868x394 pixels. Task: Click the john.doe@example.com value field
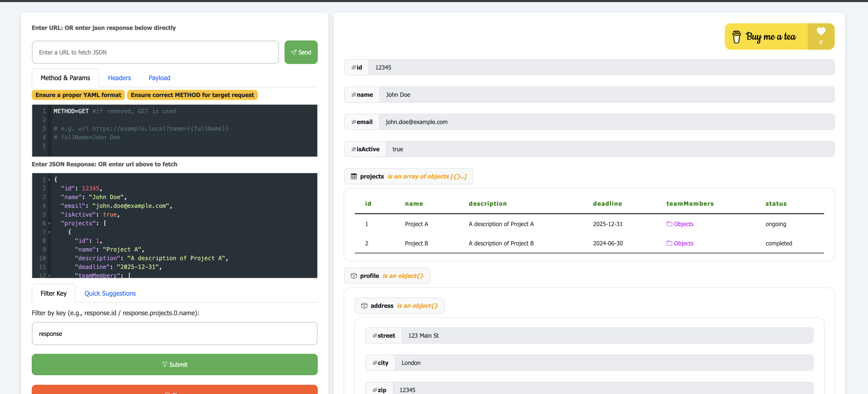[606, 122]
